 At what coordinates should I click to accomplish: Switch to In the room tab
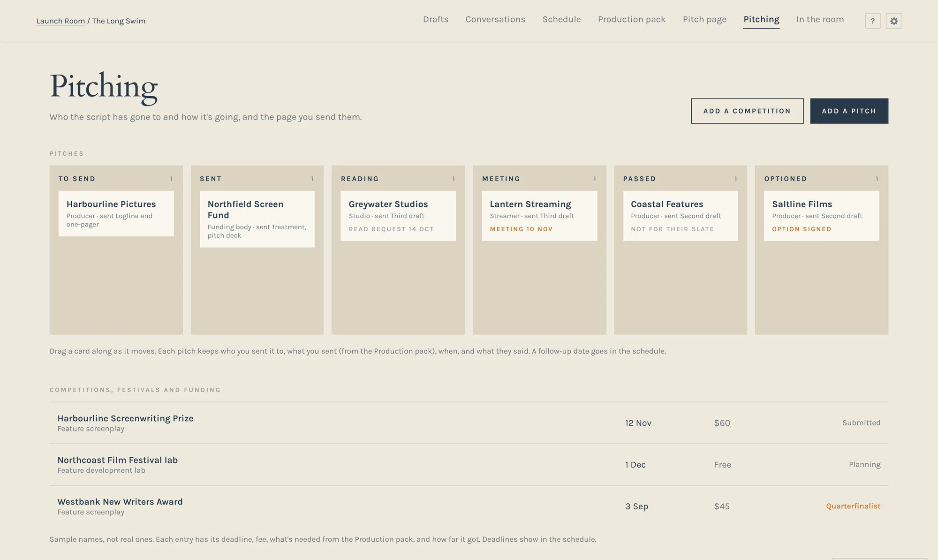tap(820, 19)
